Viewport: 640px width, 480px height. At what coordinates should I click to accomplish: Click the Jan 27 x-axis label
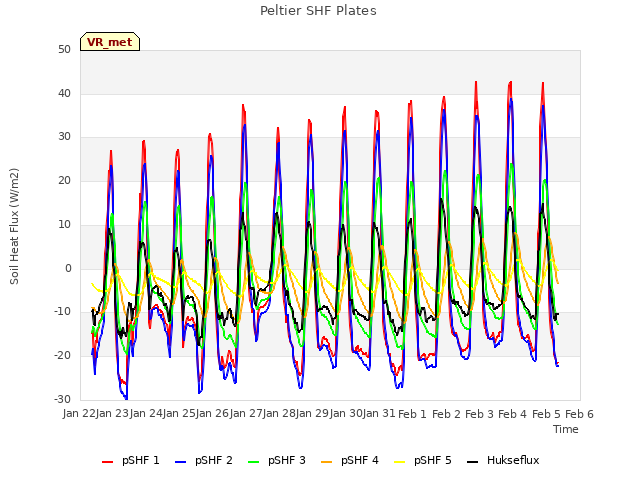(x=246, y=414)
